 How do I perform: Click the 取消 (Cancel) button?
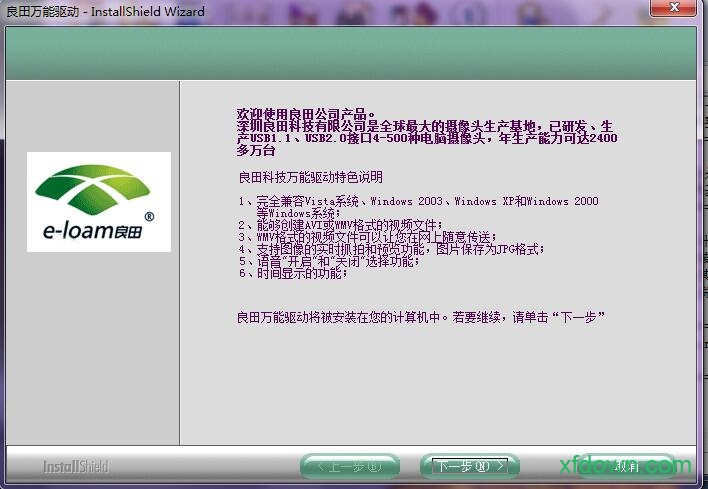(x=628, y=466)
